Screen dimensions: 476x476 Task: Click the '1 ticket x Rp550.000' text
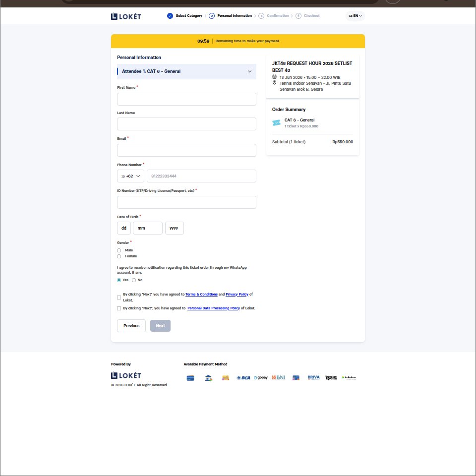pos(301,126)
